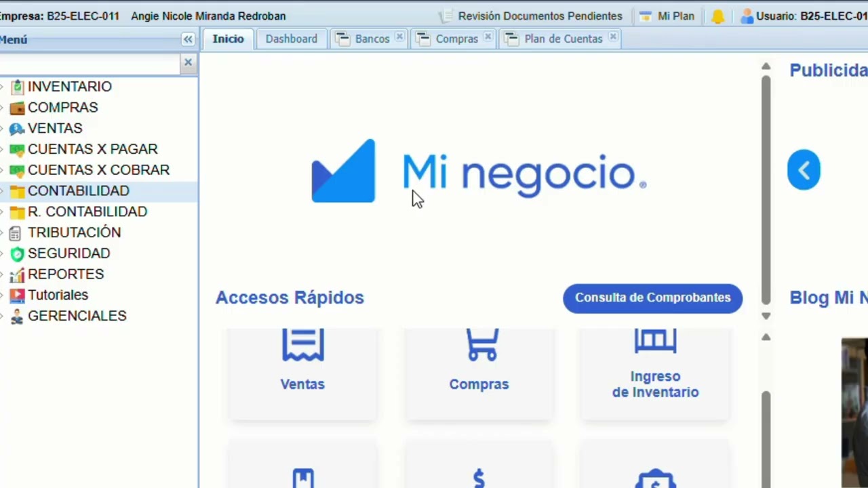
Task: Clear the menu search box
Action: pos(188,62)
